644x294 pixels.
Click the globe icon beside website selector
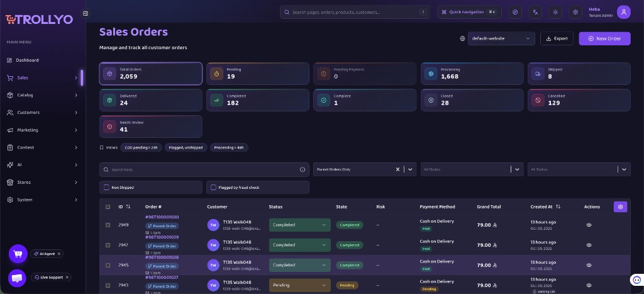tap(462, 38)
